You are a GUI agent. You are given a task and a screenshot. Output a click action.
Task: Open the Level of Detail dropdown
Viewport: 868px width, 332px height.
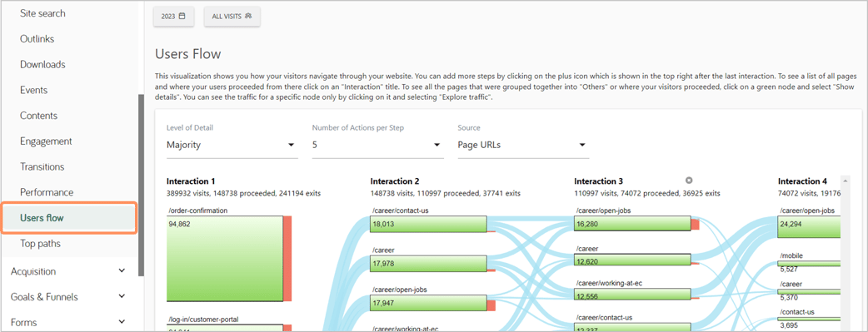coord(232,145)
